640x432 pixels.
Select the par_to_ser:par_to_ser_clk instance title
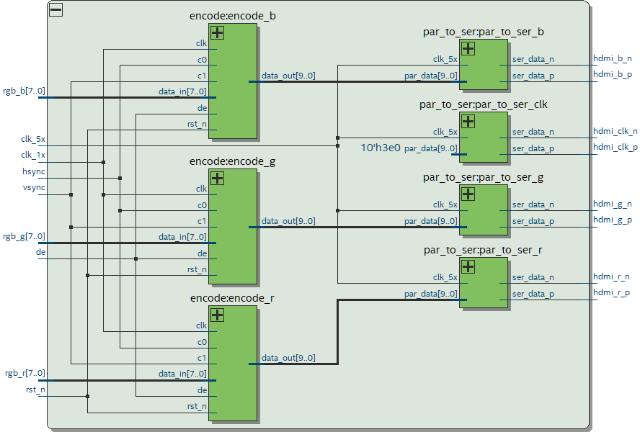(x=483, y=105)
